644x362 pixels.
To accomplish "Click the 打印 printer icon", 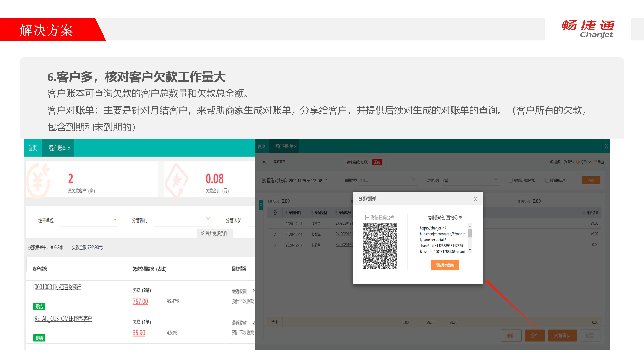I will pos(578,162).
